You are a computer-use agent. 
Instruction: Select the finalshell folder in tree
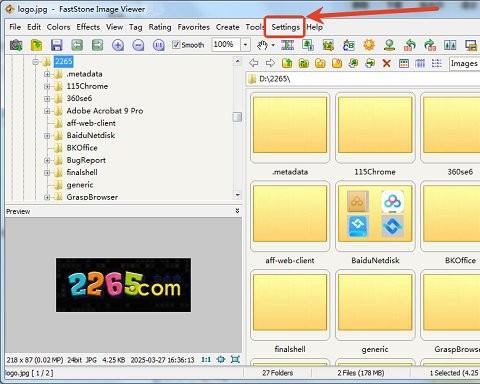click(x=82, y=173)
